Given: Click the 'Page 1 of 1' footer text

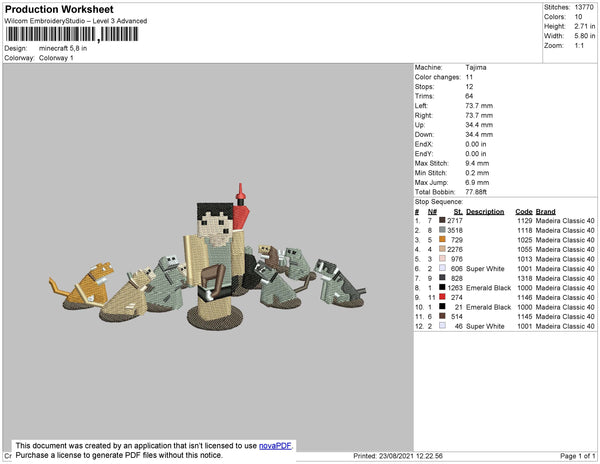Looking at the screenshot, I should (x=577, y=456).
